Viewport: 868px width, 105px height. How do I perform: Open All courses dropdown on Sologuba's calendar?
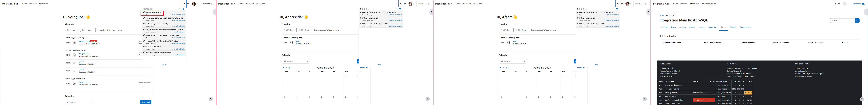79,102
